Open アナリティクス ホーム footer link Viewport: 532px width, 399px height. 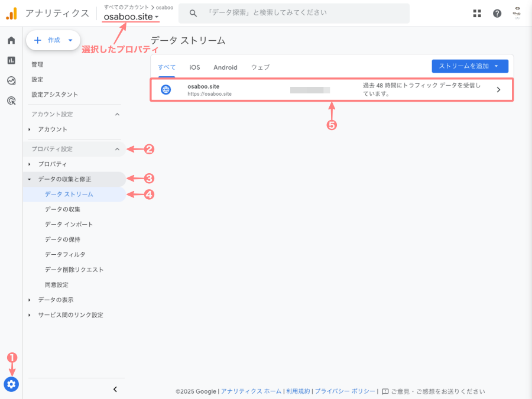(x=251, y=391)
